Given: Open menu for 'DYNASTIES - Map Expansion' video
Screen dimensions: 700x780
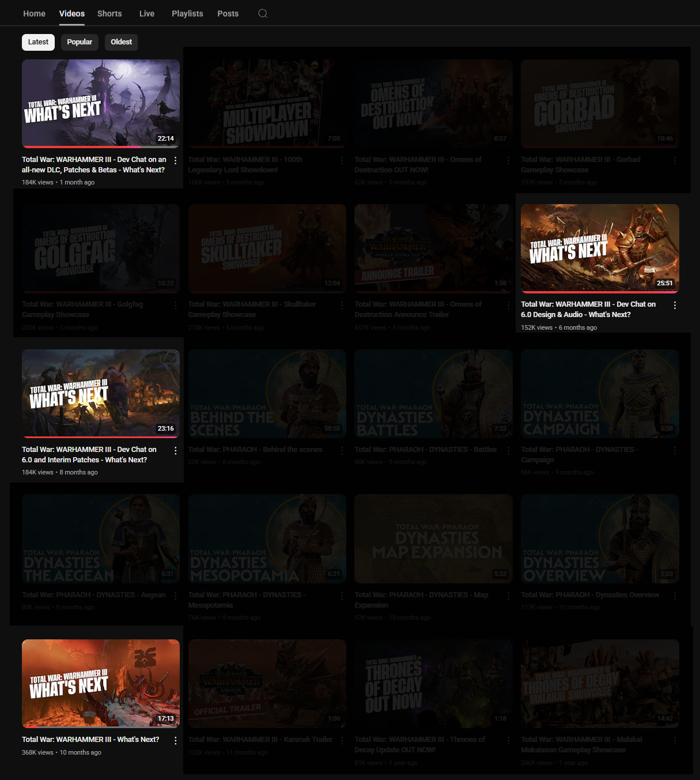Looking at the screenshot, I should pyautogui.click(x=508, y=596).
